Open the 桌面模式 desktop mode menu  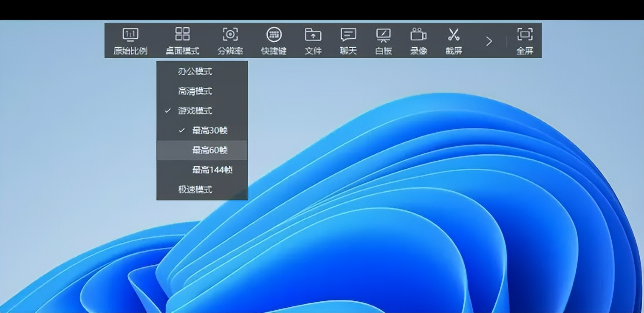[x=183, y=41]
